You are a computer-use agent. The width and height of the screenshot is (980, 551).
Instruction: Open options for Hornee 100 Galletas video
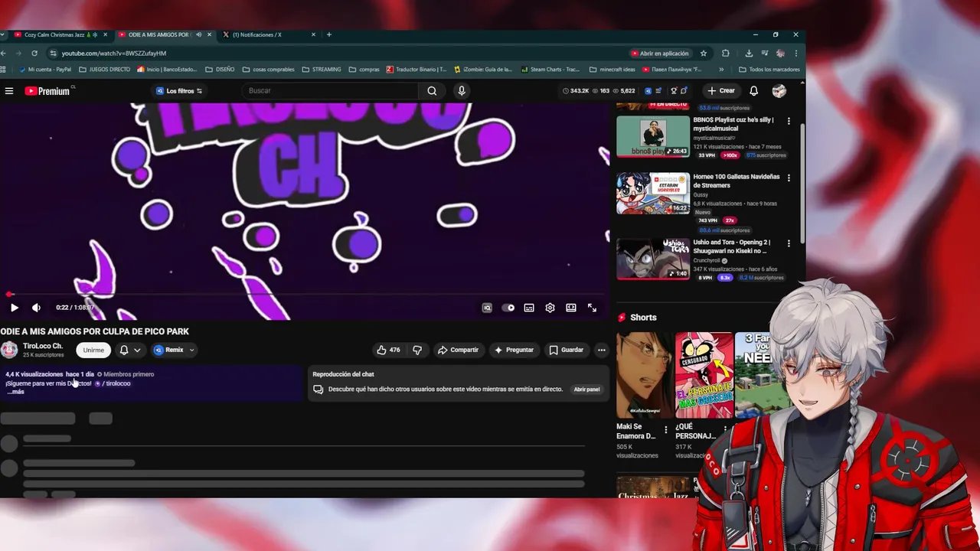pos(789,178)
